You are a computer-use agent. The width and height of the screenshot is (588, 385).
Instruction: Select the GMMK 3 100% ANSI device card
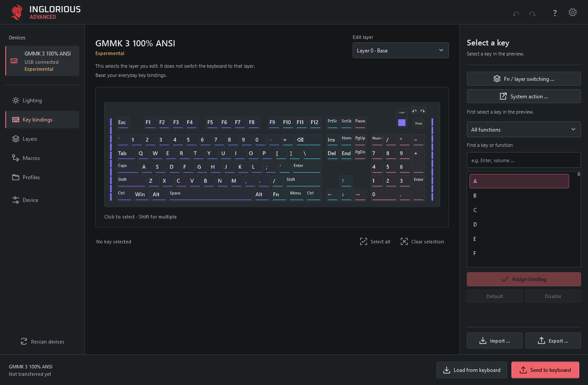(x=42, y=61)
